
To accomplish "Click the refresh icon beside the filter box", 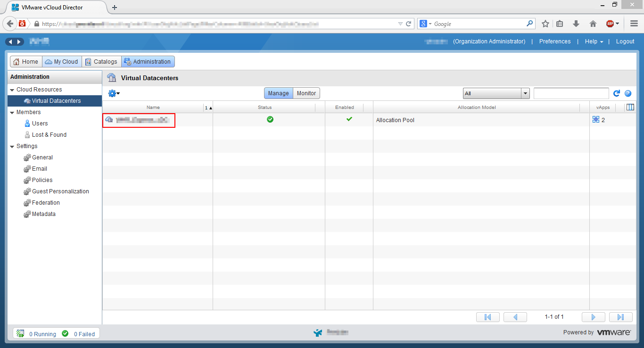I will click(x=617, y=93).
